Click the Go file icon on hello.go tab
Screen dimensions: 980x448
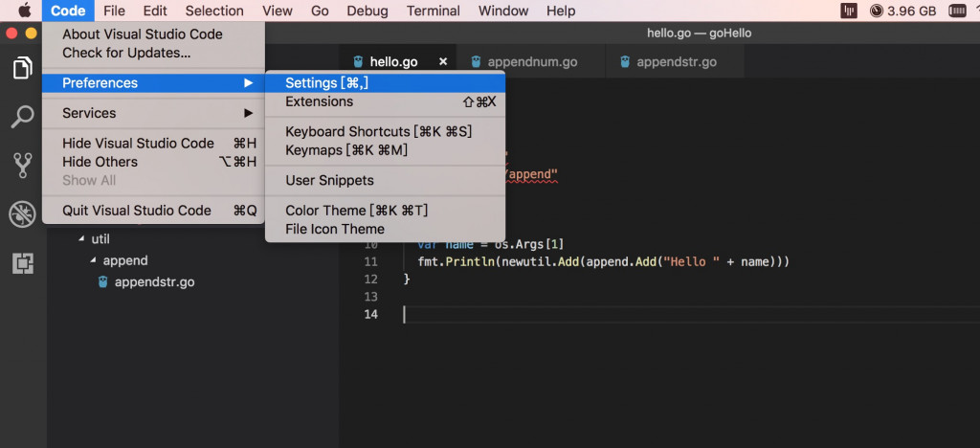click(358, 61)
